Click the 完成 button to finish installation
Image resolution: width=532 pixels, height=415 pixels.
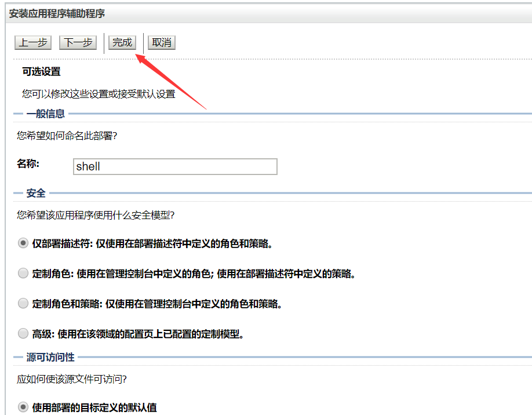coord(122,42)
